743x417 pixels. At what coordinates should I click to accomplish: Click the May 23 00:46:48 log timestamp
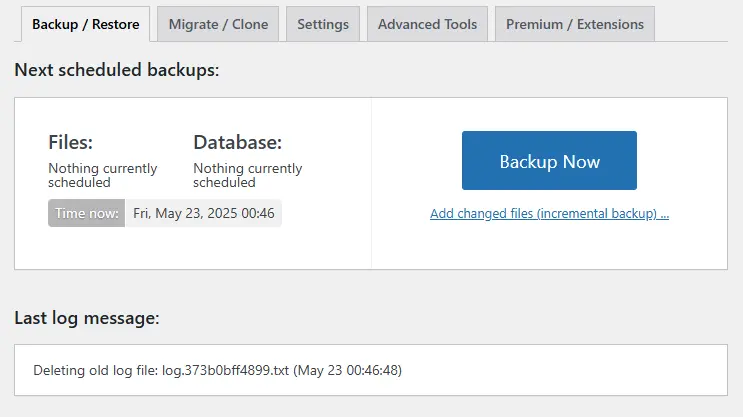pos(347,370)
